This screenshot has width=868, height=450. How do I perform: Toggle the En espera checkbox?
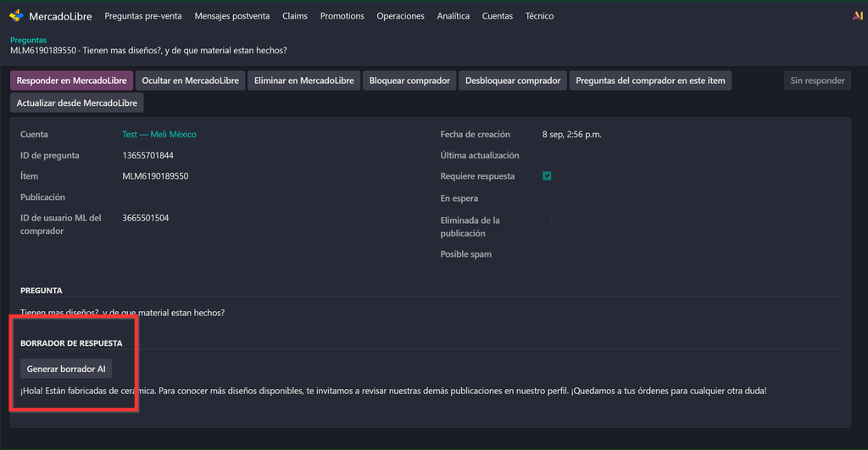click(547, 198)
